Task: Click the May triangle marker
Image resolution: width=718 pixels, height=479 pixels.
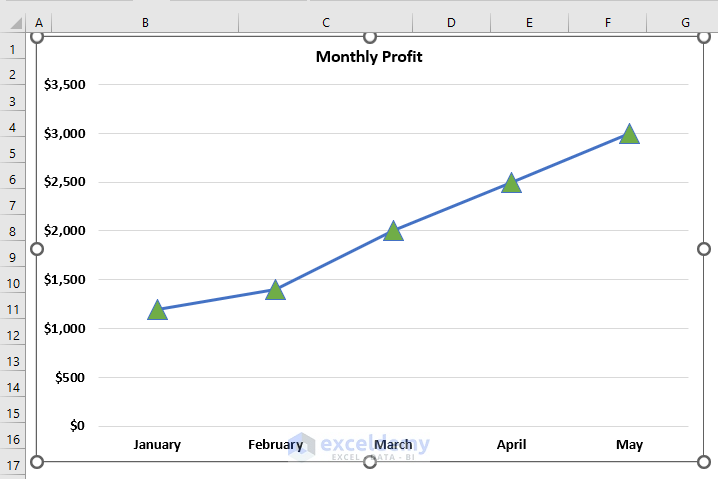Action: tap(629, 134)
